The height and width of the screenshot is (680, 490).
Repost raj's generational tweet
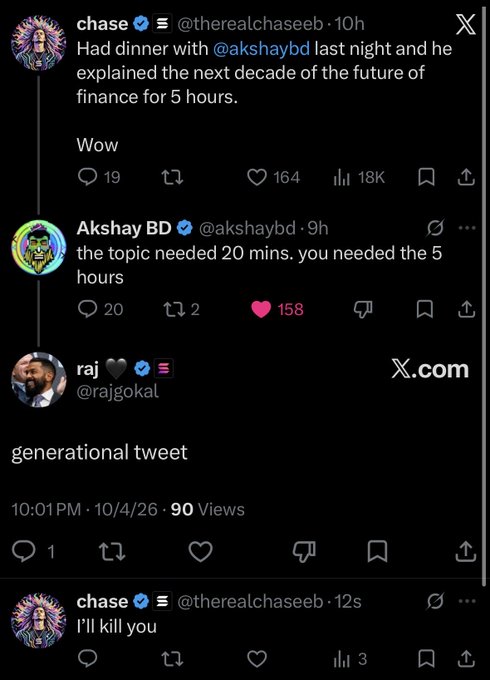click(x=112, y=552)
